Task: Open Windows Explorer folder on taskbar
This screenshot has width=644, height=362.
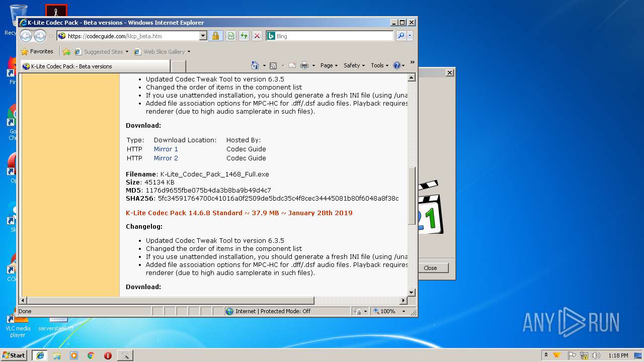Action: [x=57, y=355]
